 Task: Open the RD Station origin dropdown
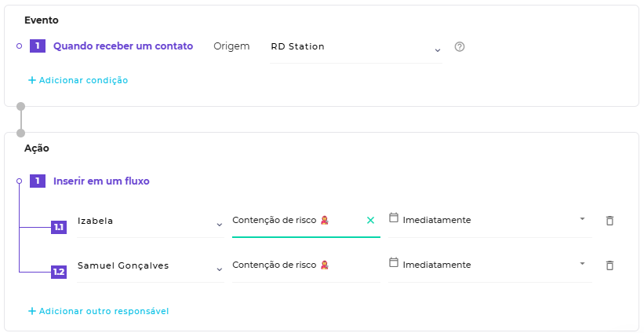pyautogui.click(x=437, y=51)
